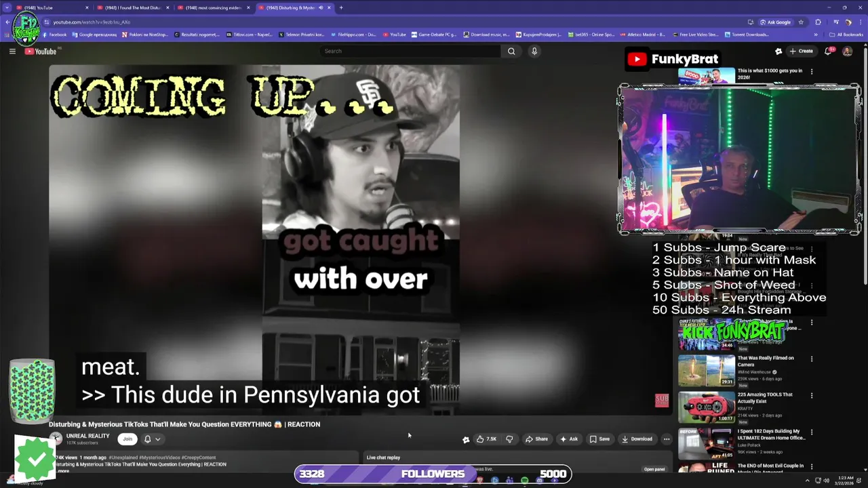Screen dimensions: 868x488
Task: Open more actions menu beside Download
Action: coord(667,439)
